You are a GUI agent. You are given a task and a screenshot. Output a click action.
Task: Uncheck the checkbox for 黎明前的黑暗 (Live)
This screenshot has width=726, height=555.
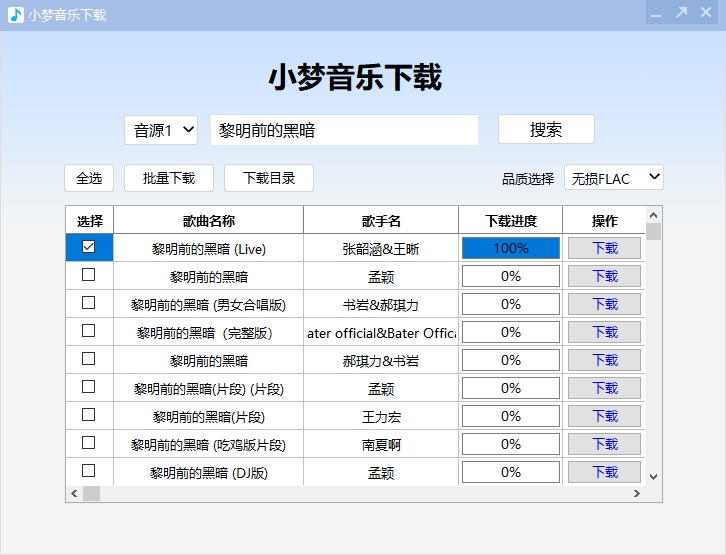[88, 247]
